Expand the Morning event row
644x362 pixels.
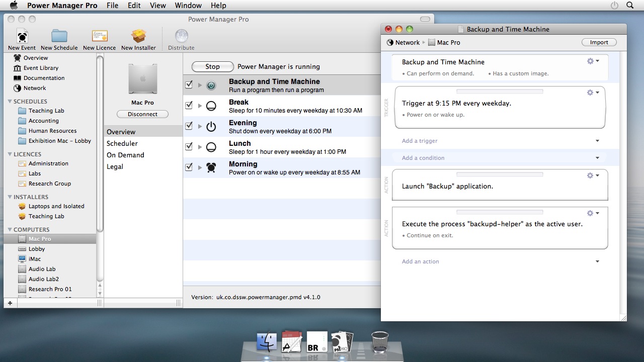200,168
